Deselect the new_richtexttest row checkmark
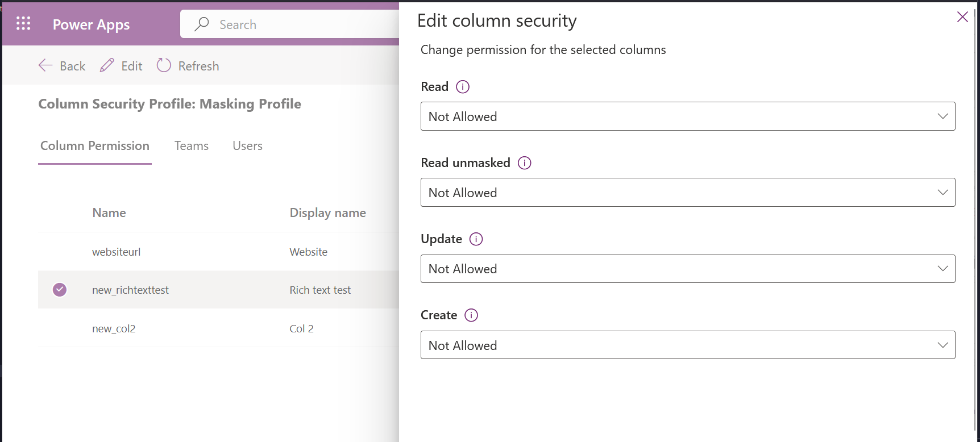The image size is (980, 442). click(60, 290)
